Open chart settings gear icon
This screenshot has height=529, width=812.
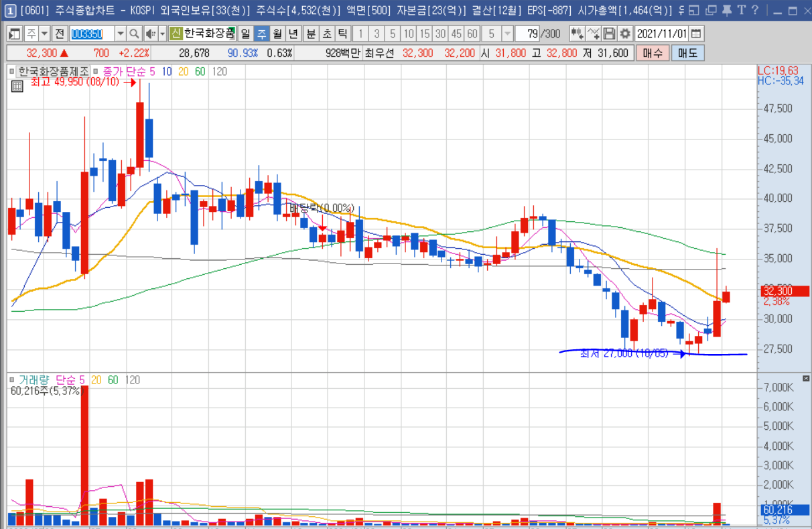(625, 34)
